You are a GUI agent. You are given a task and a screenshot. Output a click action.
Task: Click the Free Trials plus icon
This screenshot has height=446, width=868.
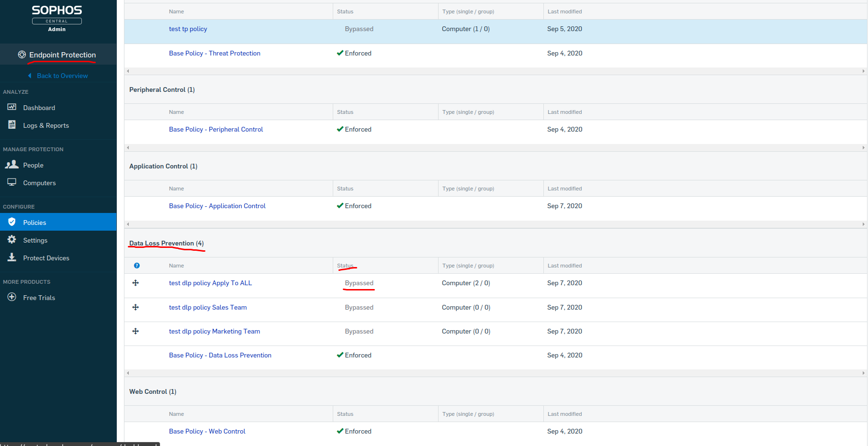(x=12, y=297)
